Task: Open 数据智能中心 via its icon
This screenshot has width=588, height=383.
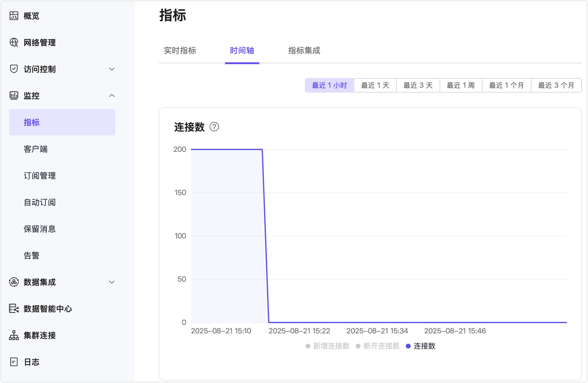Action: [x=13, y=309]
